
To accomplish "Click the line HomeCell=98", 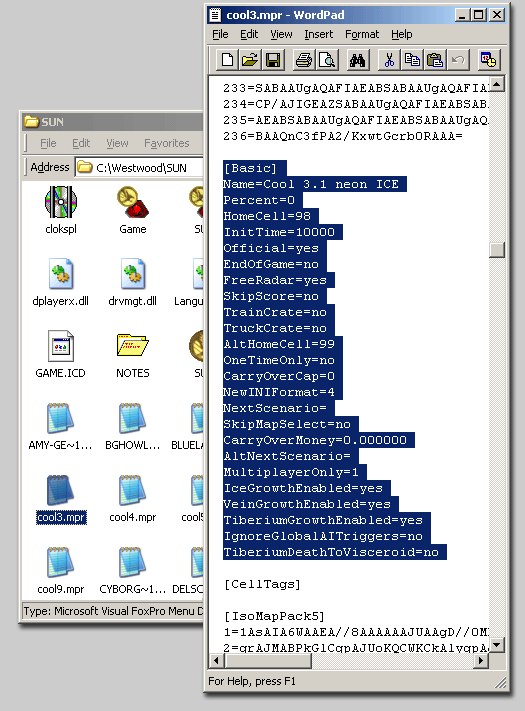I will 267,216.
